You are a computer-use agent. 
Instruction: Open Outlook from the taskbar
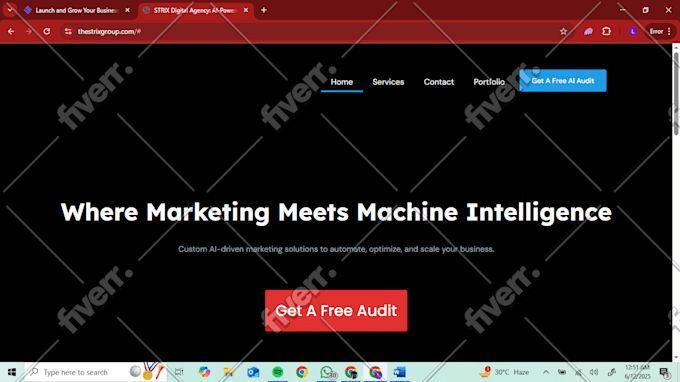253,372
